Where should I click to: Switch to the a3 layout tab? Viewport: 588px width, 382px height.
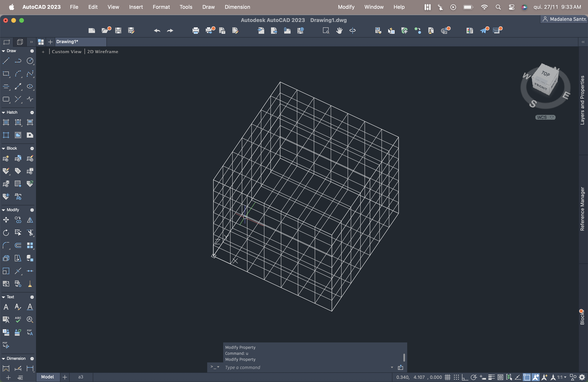pyautogui.click(x=81, y=377)
